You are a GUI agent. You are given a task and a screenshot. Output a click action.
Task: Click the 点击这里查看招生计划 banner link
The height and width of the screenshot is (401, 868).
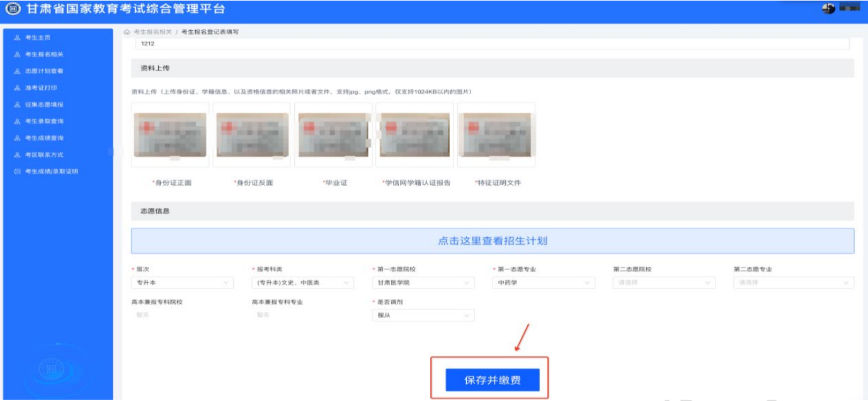pyautogui.click(x=493, y=241)
